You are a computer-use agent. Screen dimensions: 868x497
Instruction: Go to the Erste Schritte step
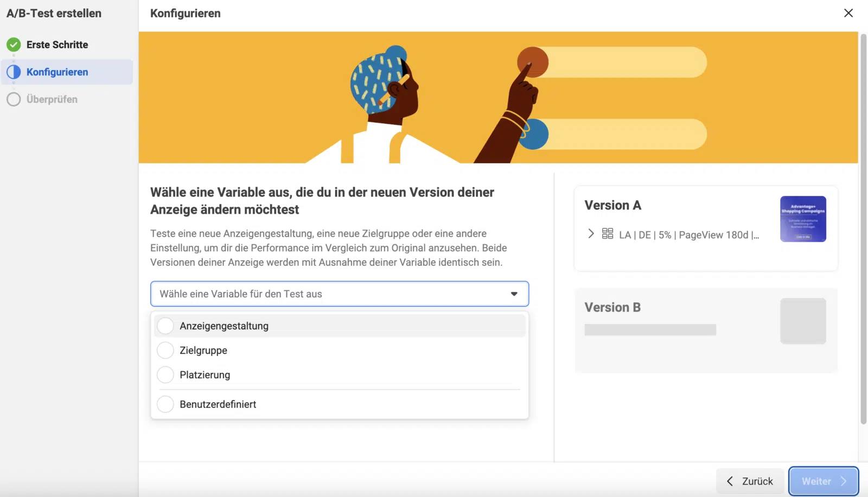pyautogui.click(x=57, y=44)
